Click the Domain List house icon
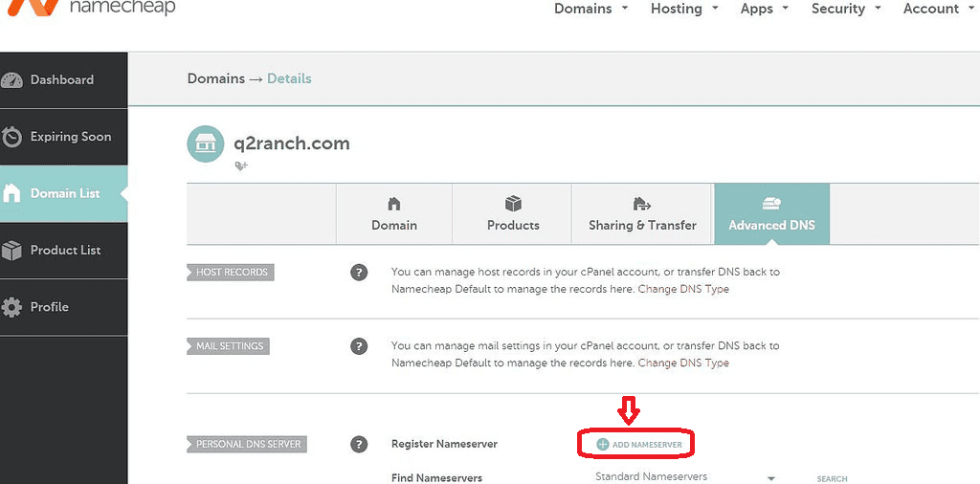The height and width of the screenshot is (484, 980). coord(11,193)
